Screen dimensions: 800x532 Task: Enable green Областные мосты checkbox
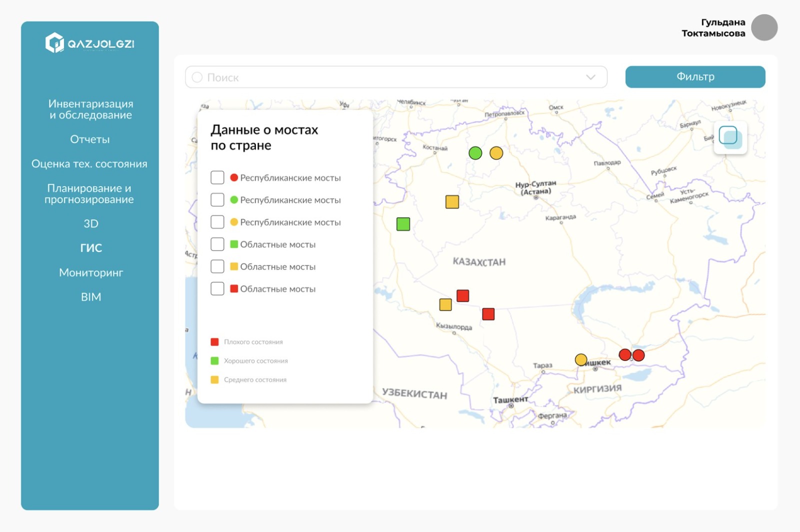click(x=217, y=244)
